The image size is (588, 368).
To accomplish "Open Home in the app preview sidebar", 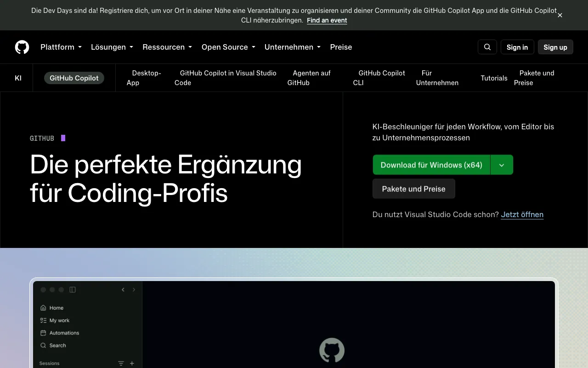I will point(52,308).
